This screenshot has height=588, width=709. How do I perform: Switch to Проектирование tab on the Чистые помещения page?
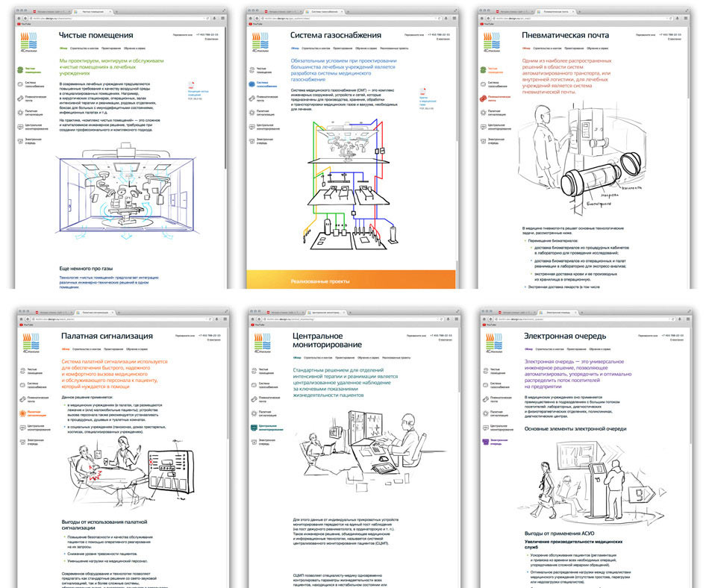pos(111,47)
